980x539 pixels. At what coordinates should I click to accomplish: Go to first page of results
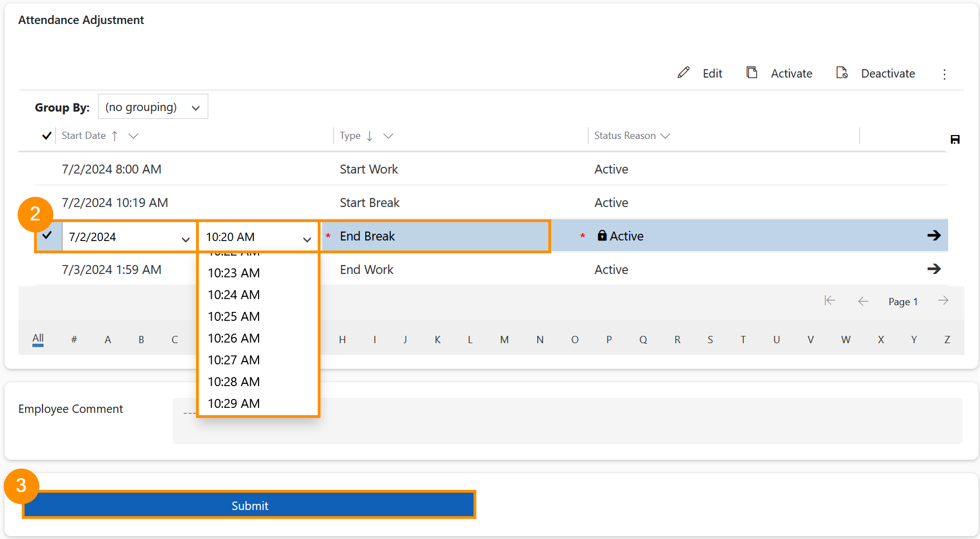point(830,301)
